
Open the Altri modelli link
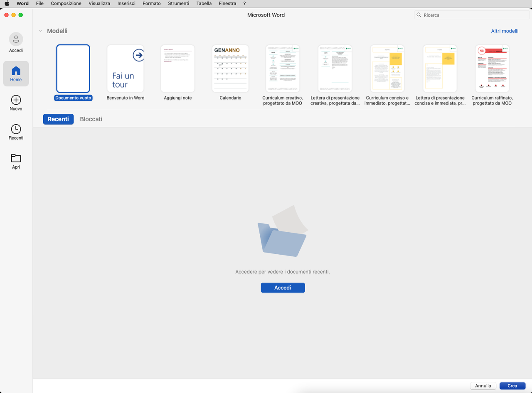(x=505, y=31)
